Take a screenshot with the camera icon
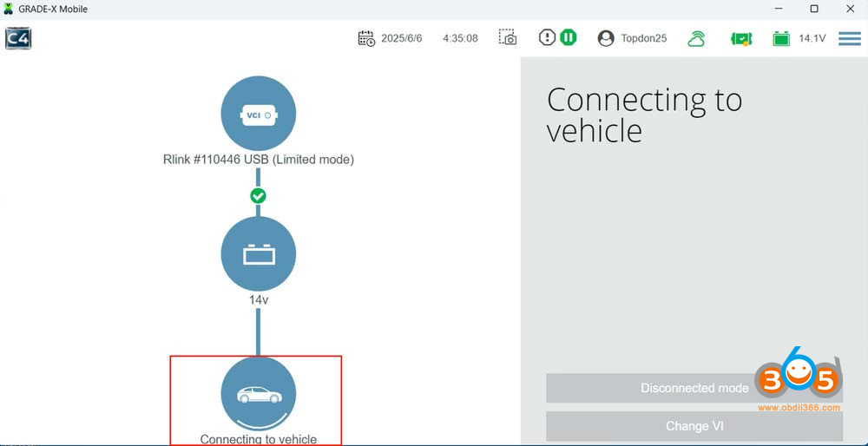868x446 pixels. tap(508, 37)
